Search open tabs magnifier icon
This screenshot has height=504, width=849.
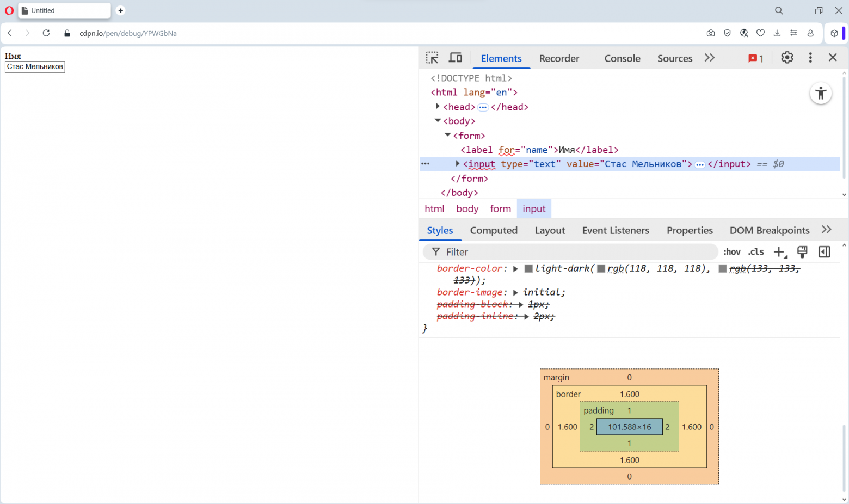[779, 10]
